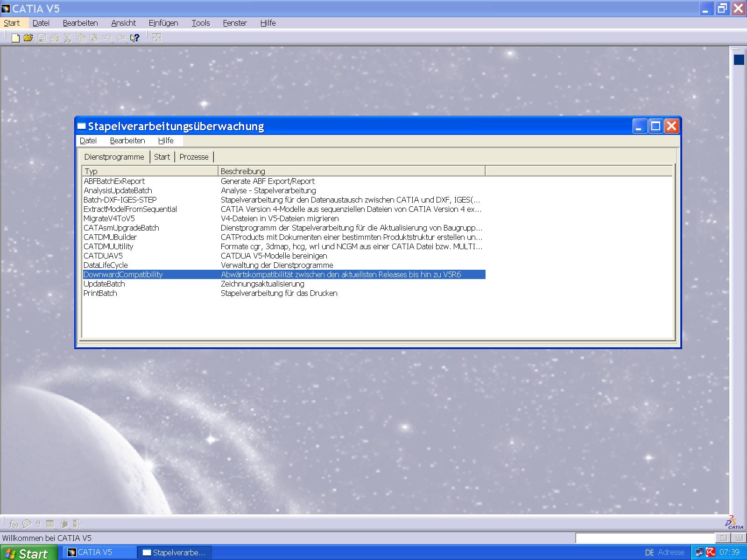Select the ExtractModelFromSequential row
This screenshot has width=747, height=560.
pyautogui.click(x=284, y=209)
